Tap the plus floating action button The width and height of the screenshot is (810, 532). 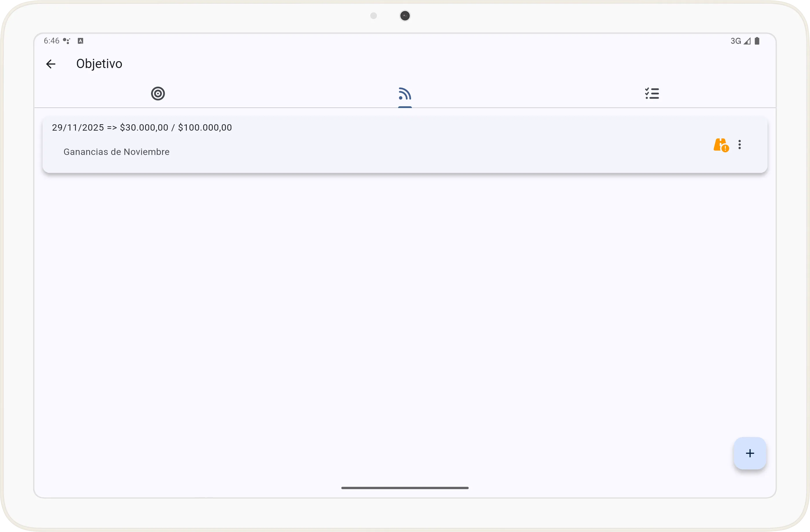pos(750,453)
